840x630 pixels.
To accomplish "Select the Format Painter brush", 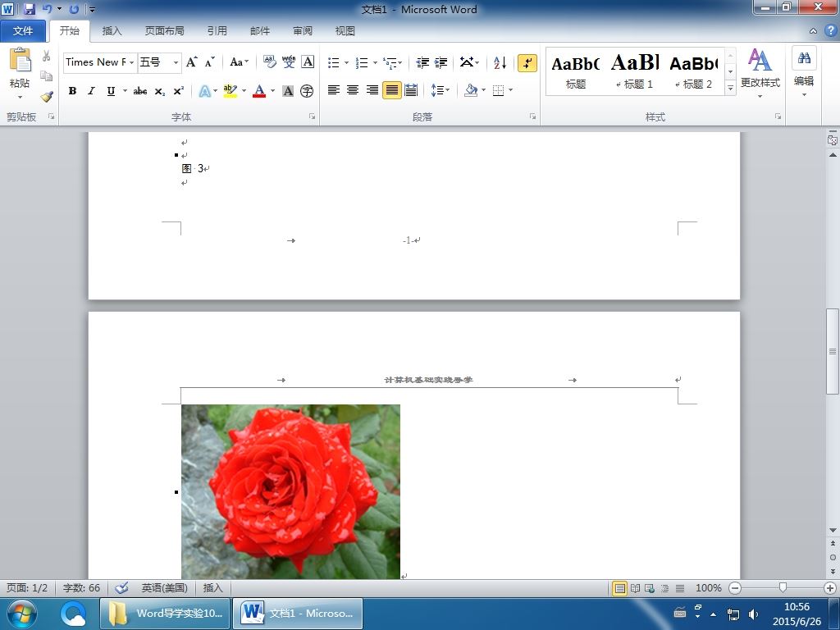I will [47, 97].
